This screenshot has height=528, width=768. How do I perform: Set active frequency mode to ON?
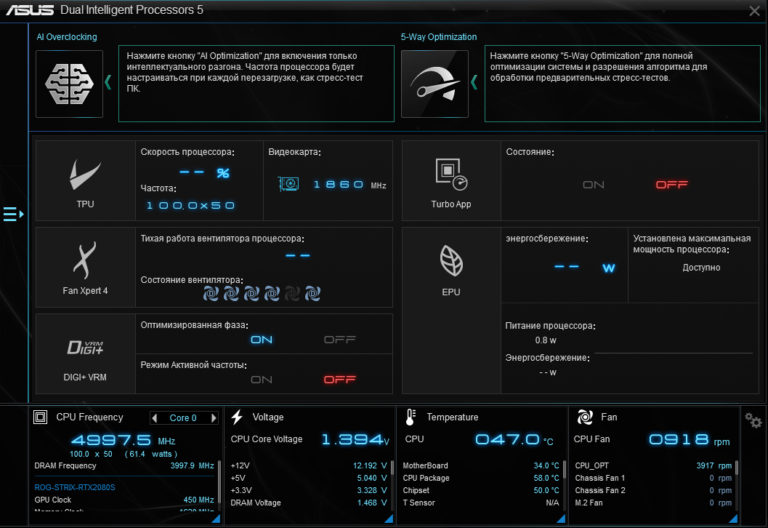[262, 380]
